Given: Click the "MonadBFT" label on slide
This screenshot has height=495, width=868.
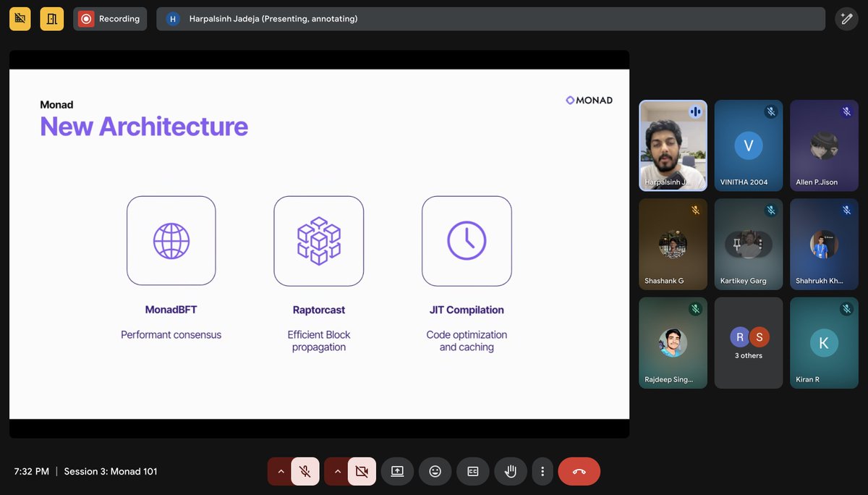Looking at the screenshot, I should pos(171,310).
